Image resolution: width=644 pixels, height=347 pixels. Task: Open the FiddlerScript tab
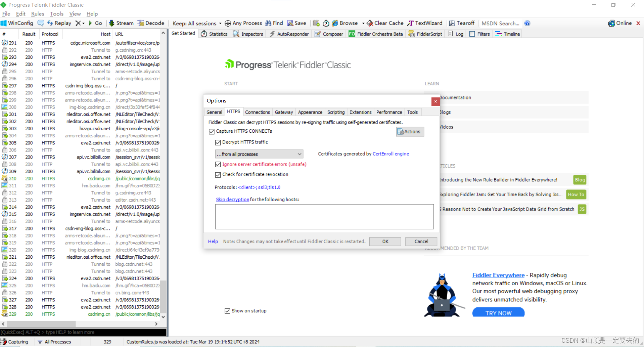425,34
